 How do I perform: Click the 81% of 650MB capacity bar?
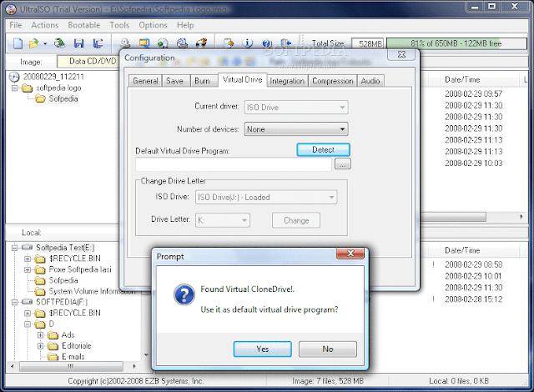coord(456,43)
